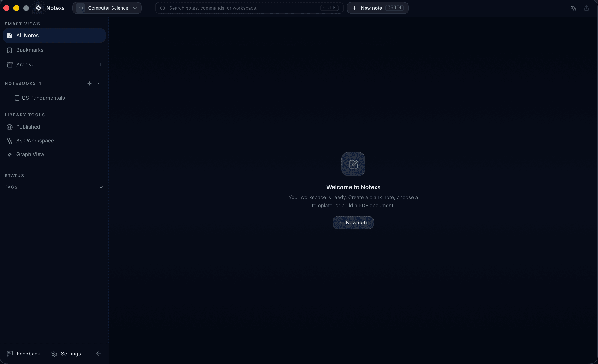Viewport: 598px width, 364px height.
Task: Click the search magnifier icon
Action: (163, 8)
